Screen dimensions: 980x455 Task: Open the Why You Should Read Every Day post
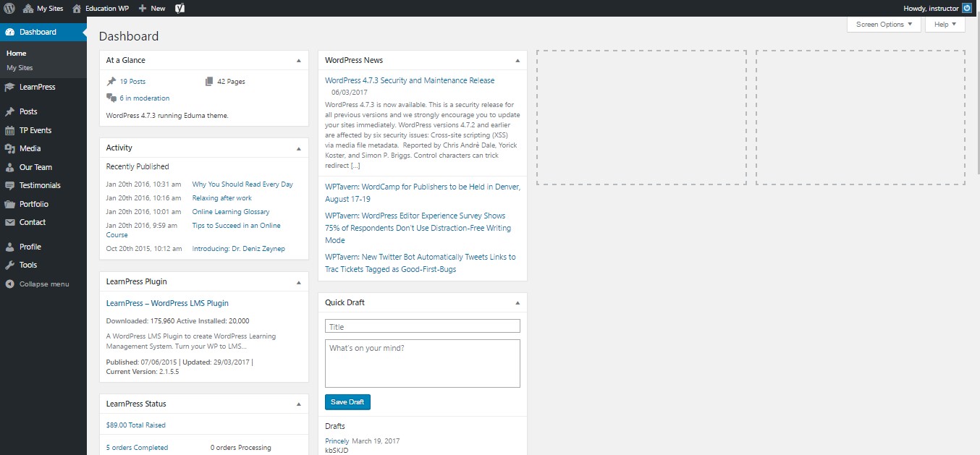pos(242,184)
